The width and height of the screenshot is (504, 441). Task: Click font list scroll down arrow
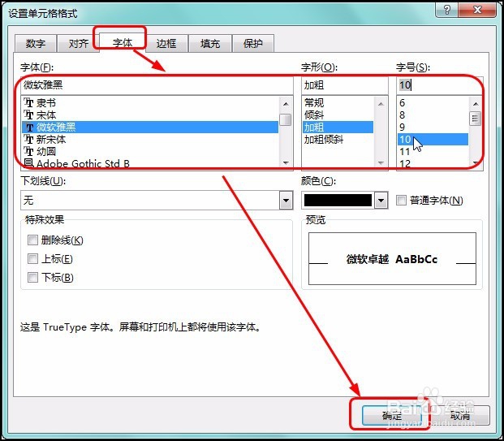point(286,162)
